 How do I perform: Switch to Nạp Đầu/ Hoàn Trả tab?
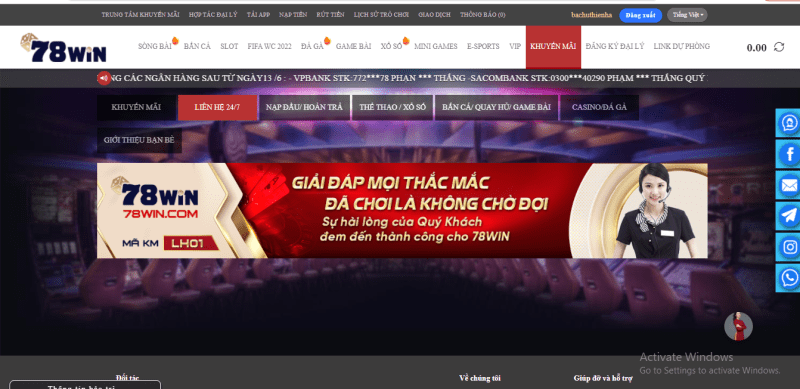coord(304,107)
